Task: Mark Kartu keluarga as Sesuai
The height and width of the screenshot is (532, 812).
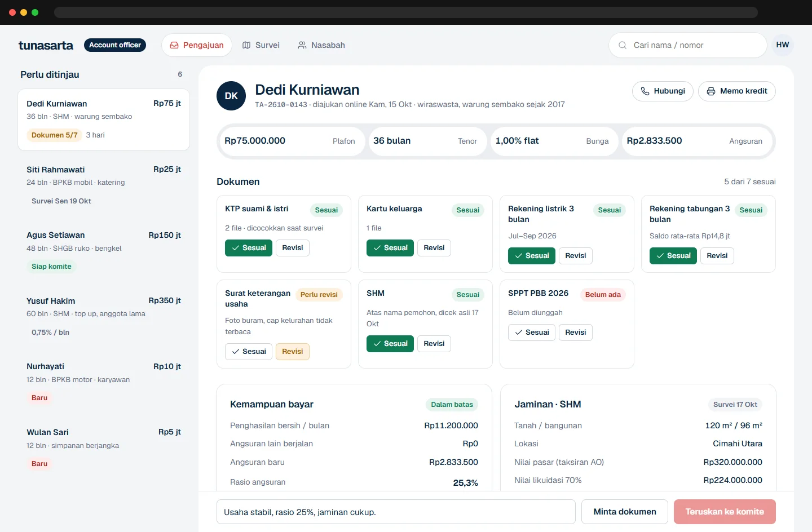Action: pyautogui.click(x=390, y=248)
